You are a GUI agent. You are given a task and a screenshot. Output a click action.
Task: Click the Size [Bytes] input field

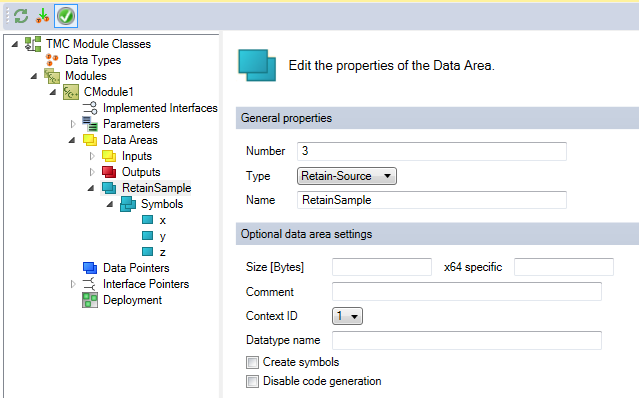(x=381, y=267)
